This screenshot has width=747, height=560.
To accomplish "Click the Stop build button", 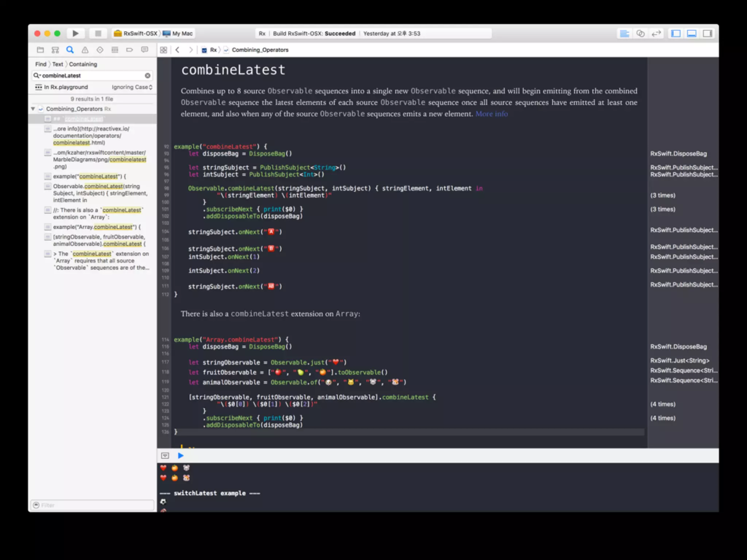I will [98, 34].
